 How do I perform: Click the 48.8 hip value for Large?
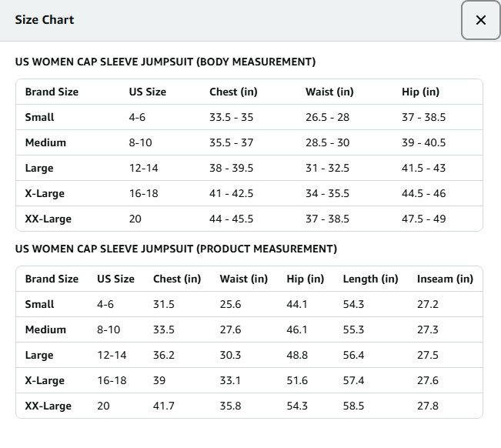297,355
